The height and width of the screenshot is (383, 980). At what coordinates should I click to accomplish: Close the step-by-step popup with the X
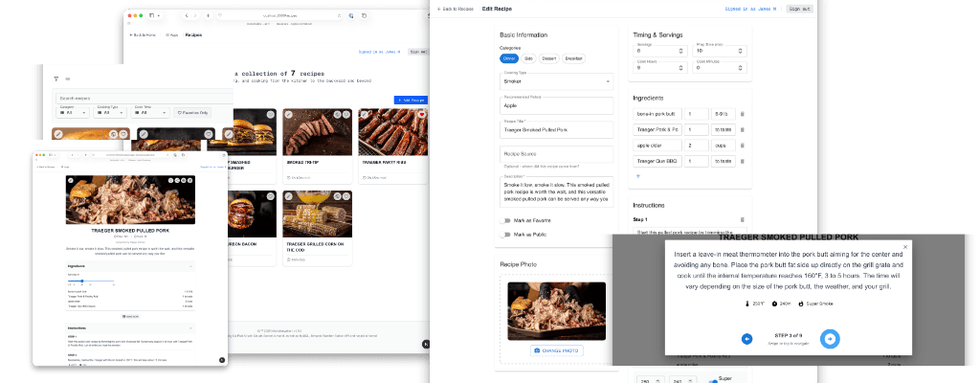coord(905,247)
